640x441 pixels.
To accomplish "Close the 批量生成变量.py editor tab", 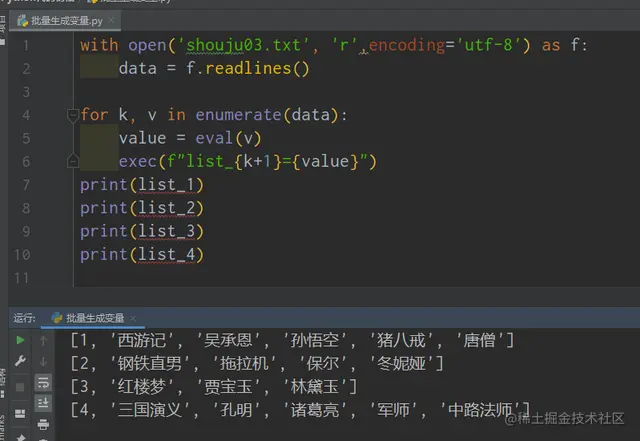I will (111, 20).
